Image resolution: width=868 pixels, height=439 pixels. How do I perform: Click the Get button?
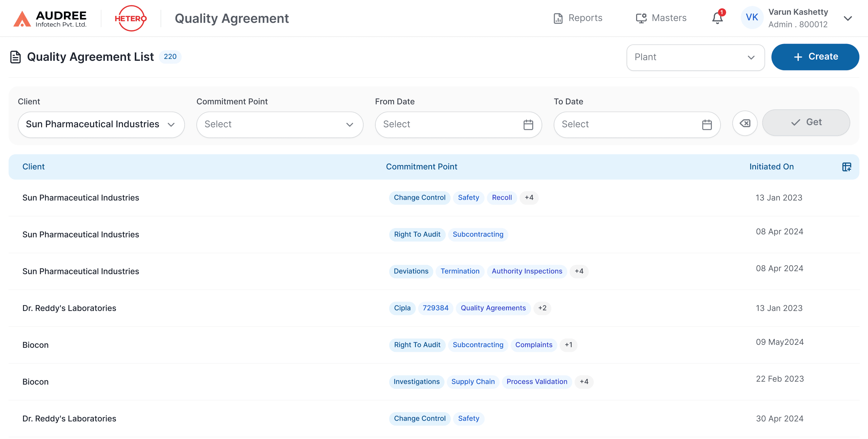(x=806, y=122)
